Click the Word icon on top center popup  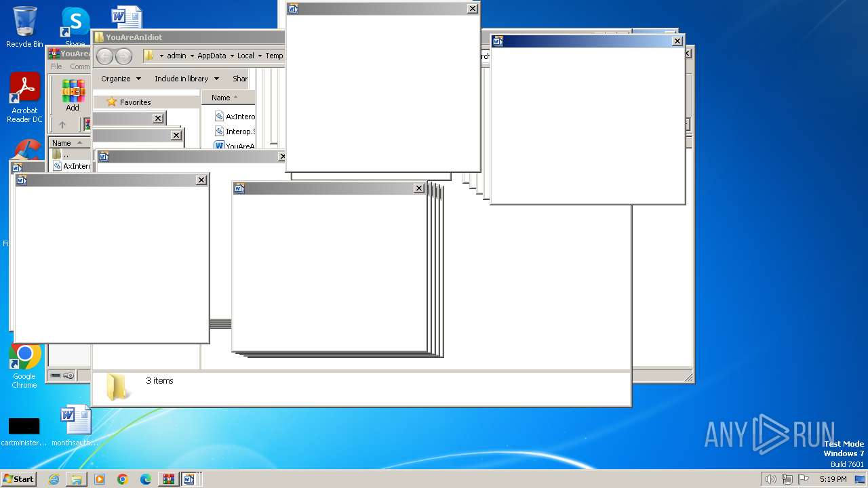pos(293,9)
